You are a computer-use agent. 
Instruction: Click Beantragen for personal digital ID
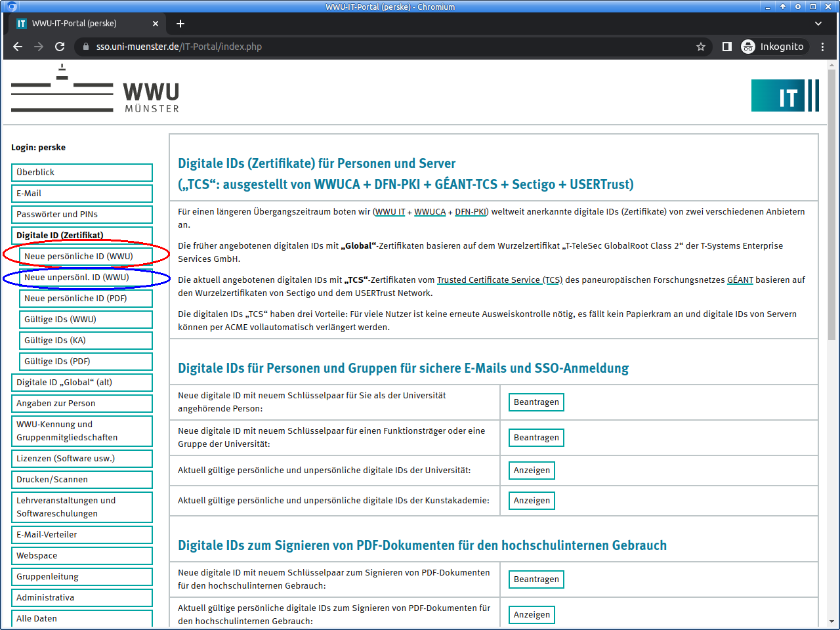pos(536,402)
